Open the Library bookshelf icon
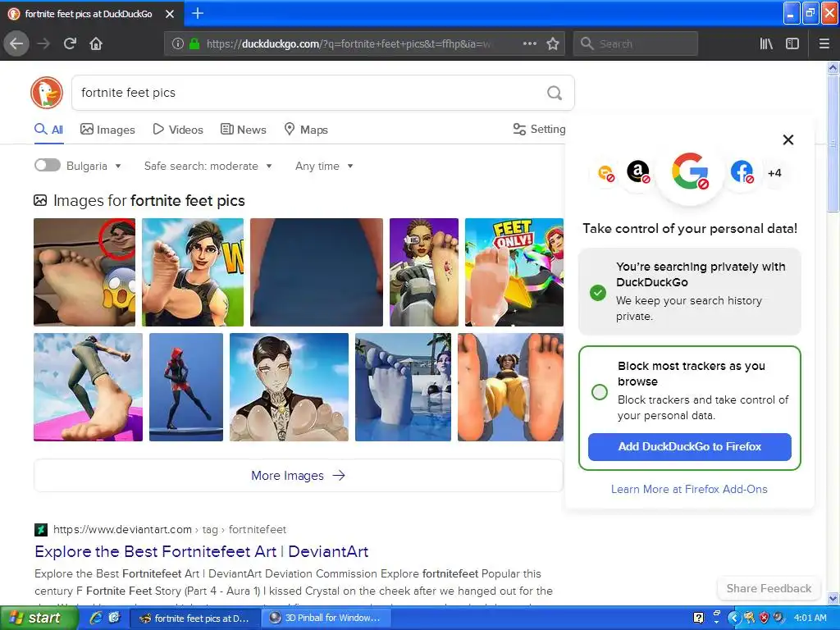The height and width of the screenshot is (630, 840). [x=766, y=44]
